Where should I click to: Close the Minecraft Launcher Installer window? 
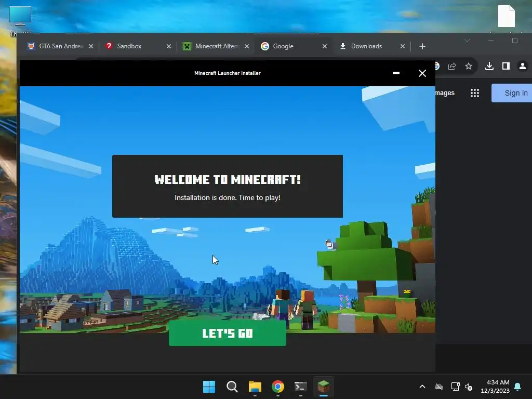point(422,73)
